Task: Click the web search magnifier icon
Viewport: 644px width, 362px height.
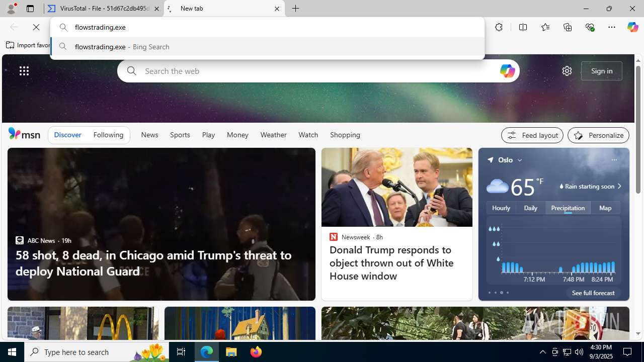Action: click(131, 71)
